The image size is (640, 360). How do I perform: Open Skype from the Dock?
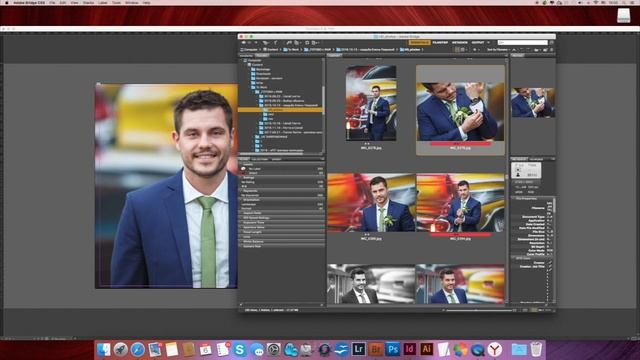coord(240,349)
